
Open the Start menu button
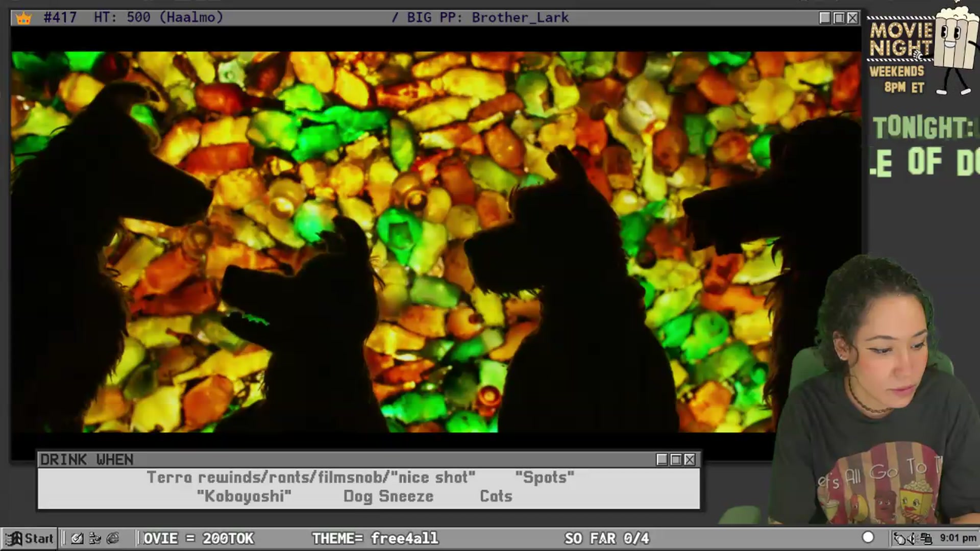29,538
